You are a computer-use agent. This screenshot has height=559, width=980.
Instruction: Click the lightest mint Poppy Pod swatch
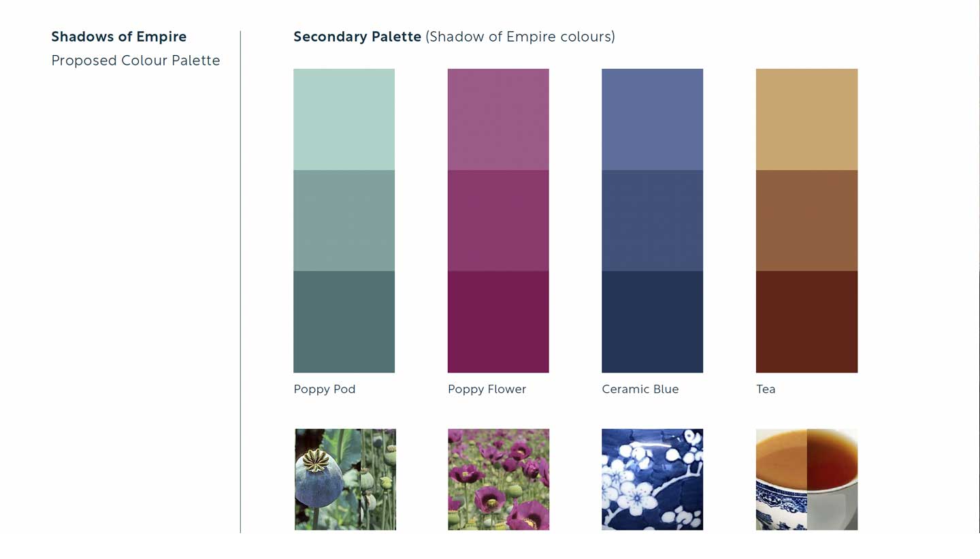tap(344, 119)
